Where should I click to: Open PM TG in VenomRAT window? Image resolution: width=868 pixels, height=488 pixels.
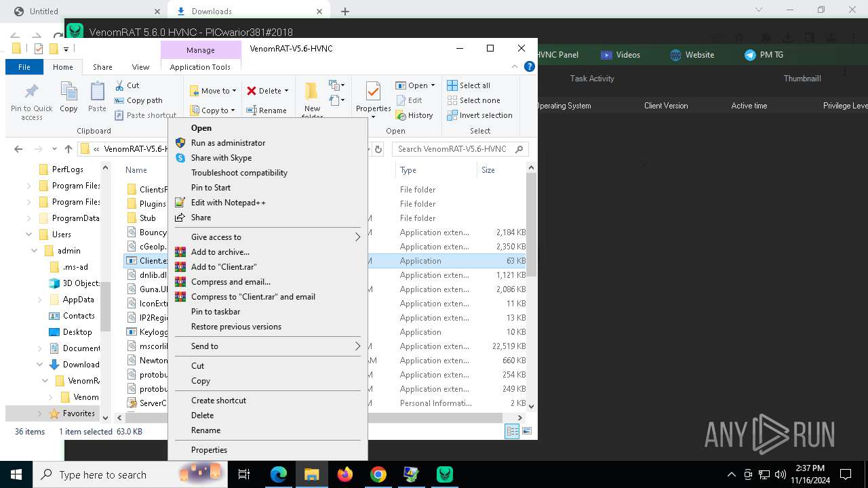coord(764,55)
